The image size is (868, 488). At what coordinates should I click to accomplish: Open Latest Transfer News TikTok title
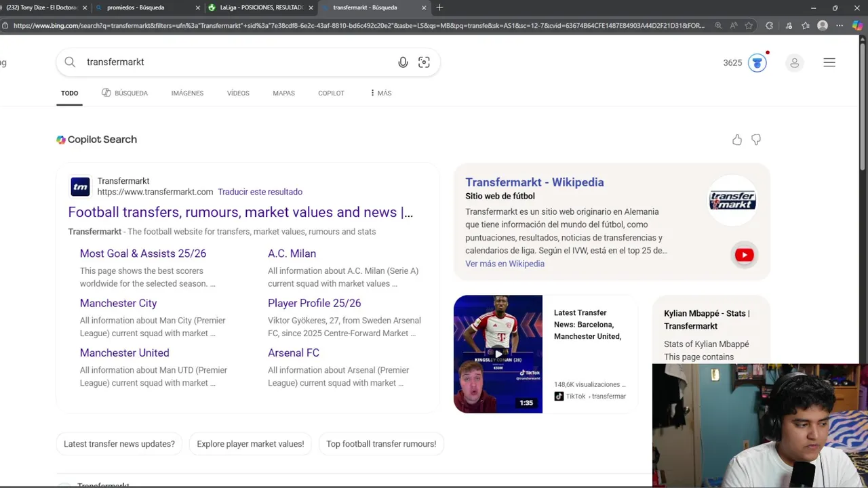pyautogui.click(x=587, y=324)
